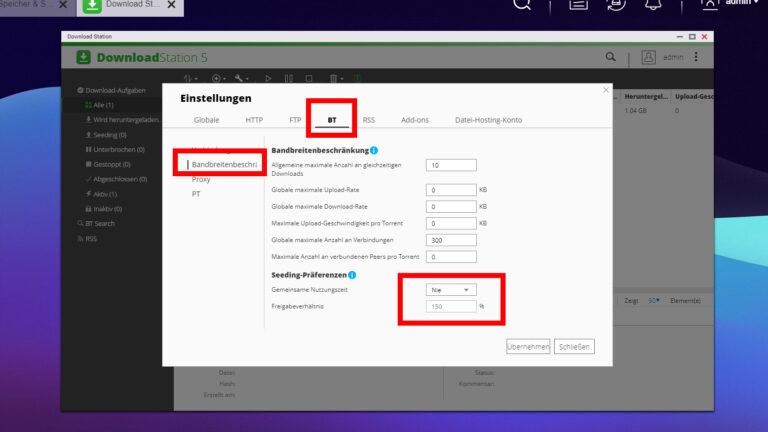
Task: Open the Datei-Hosting-Konto tab
Action: coord(488,120)
